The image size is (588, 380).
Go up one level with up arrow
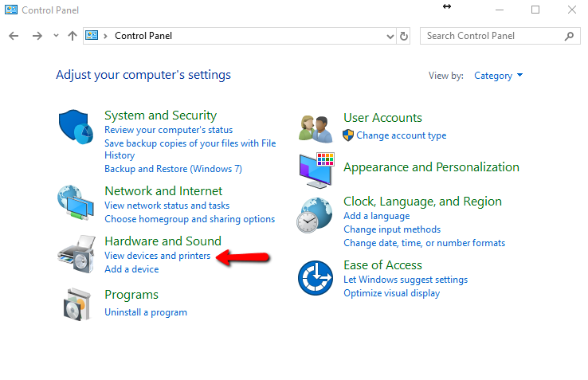tap(73, 36)
